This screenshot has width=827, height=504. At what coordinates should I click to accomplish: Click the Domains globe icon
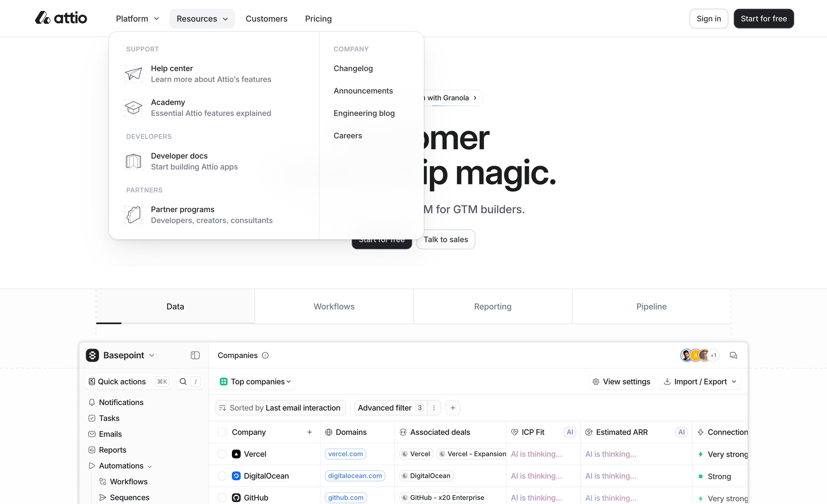[x=329, y=432]
